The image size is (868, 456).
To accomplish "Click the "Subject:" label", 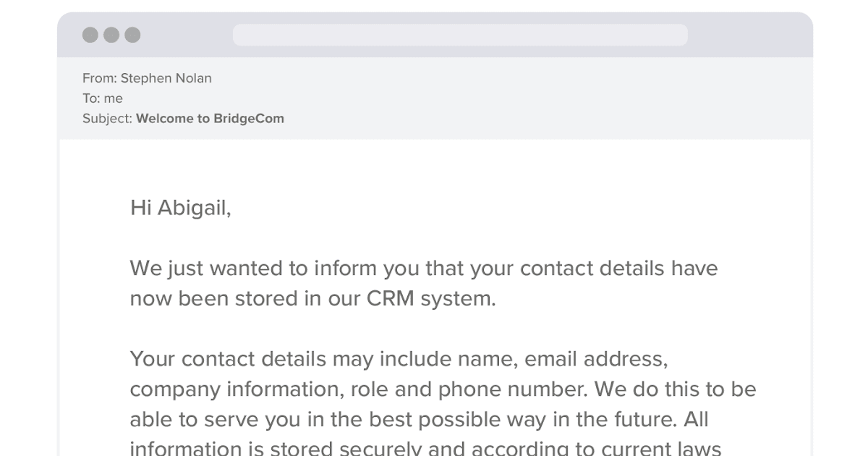I will click(x=107, y=119).
